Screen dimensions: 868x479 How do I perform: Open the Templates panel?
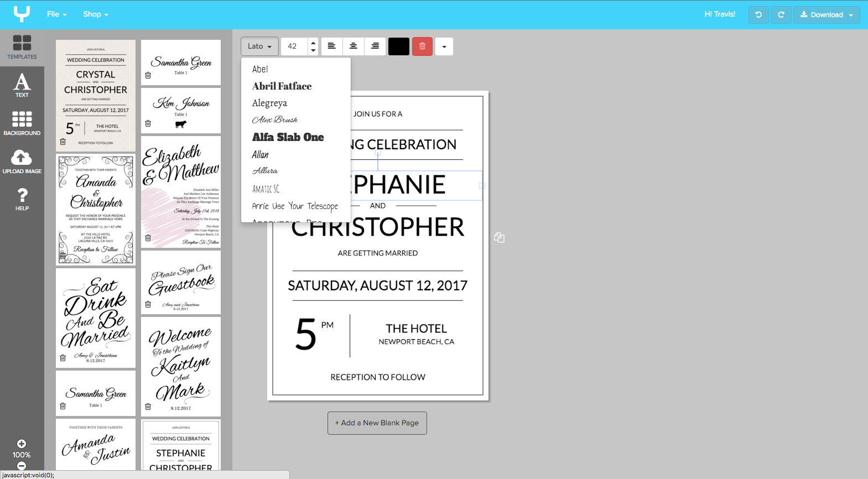click(22, 48)
